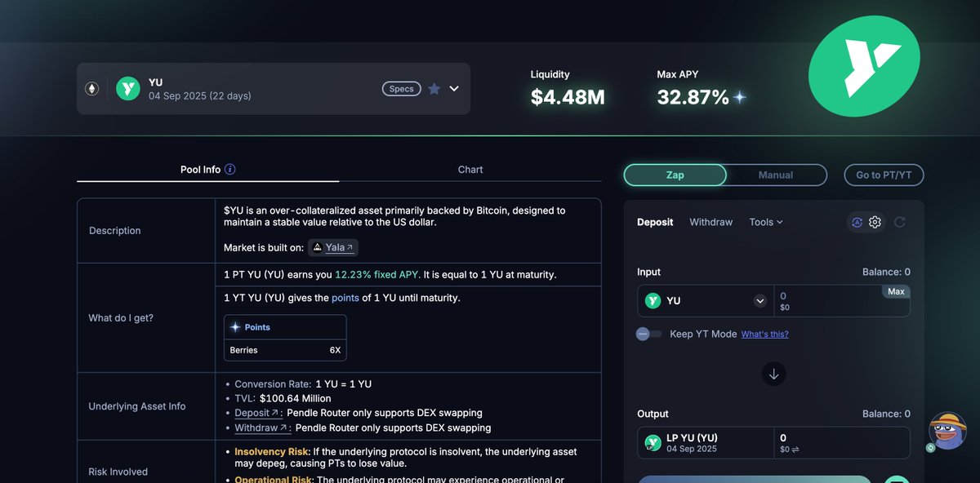Screen dimensions: 980x483
Task: Expand the market selector chevron
Action: point(454,89)
